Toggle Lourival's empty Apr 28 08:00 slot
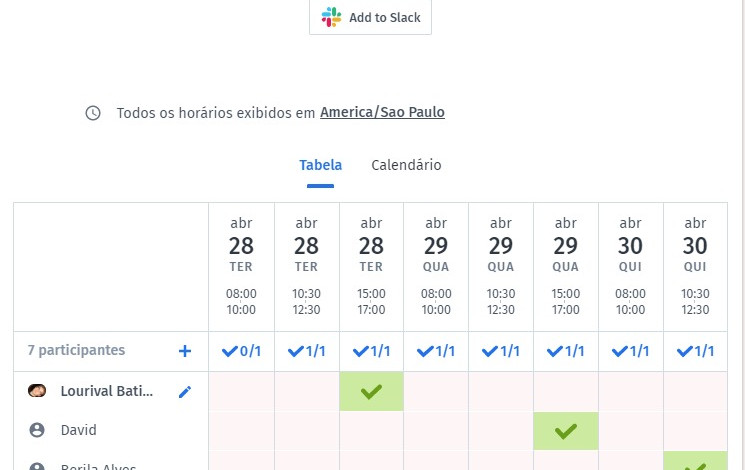 (x=241, y=392)
